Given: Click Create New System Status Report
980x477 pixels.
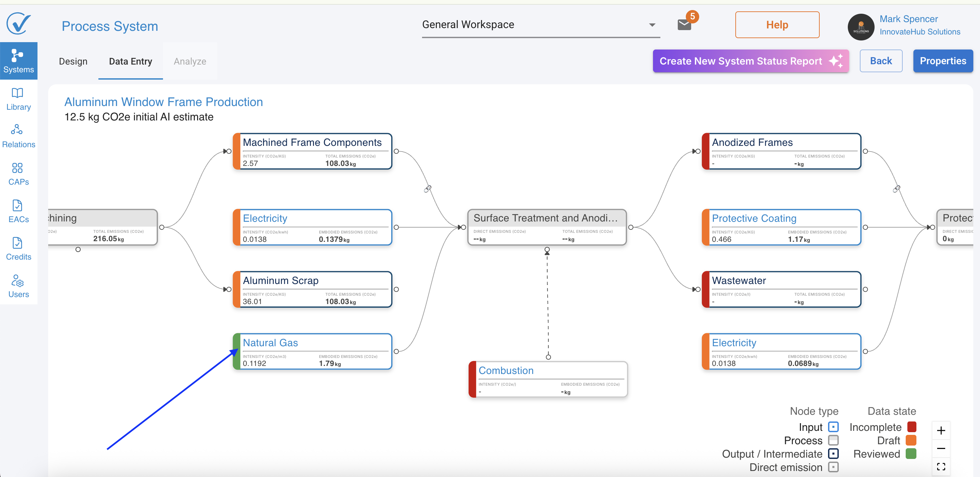Looking at the screenshot, I should coord(750,61).
